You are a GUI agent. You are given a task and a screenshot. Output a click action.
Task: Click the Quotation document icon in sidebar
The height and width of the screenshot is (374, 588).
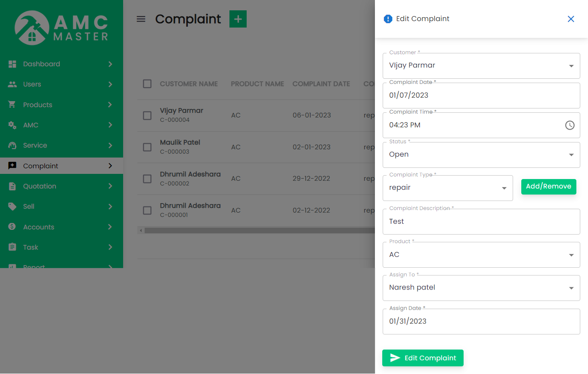coord(12,186)
